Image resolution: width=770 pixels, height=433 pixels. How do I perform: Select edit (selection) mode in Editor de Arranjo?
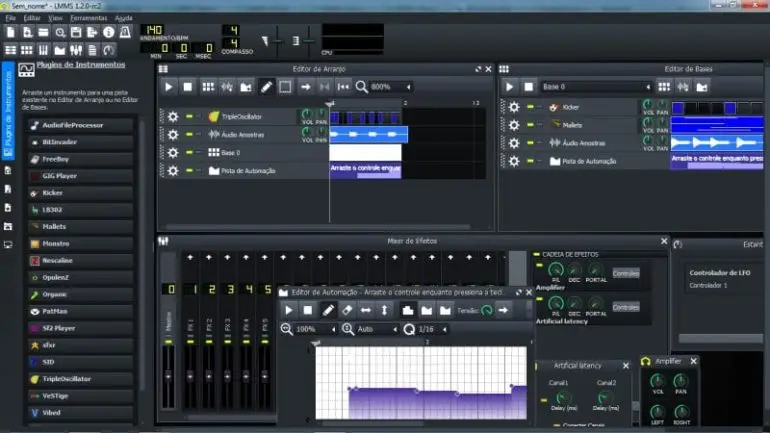(x=285, y=87)
